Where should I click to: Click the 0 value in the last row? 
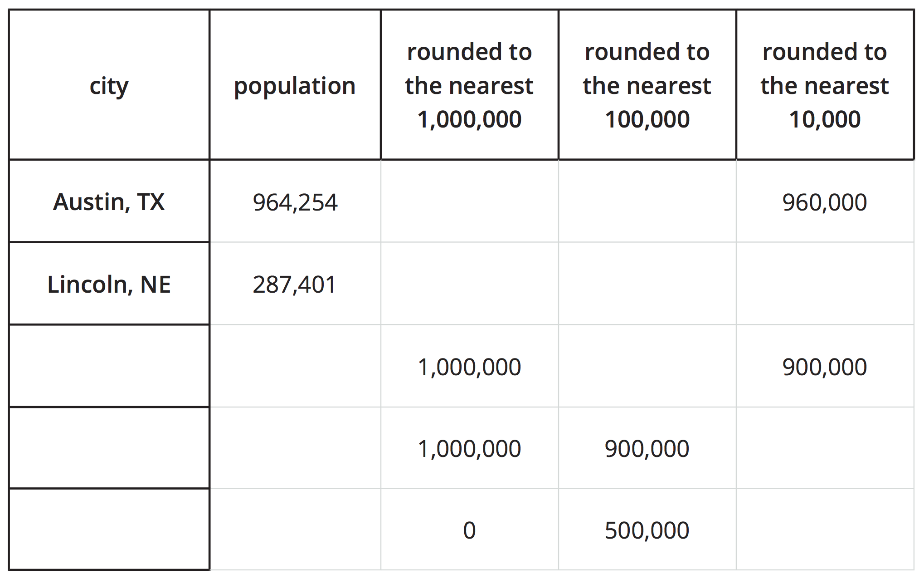click(x=469, y=530)
